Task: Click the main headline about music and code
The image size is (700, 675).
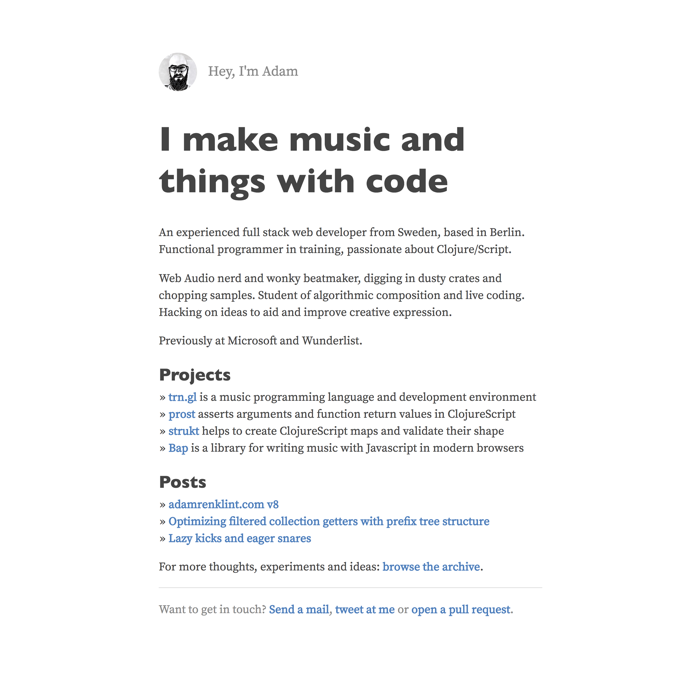Action: click(x=312, y=161)
